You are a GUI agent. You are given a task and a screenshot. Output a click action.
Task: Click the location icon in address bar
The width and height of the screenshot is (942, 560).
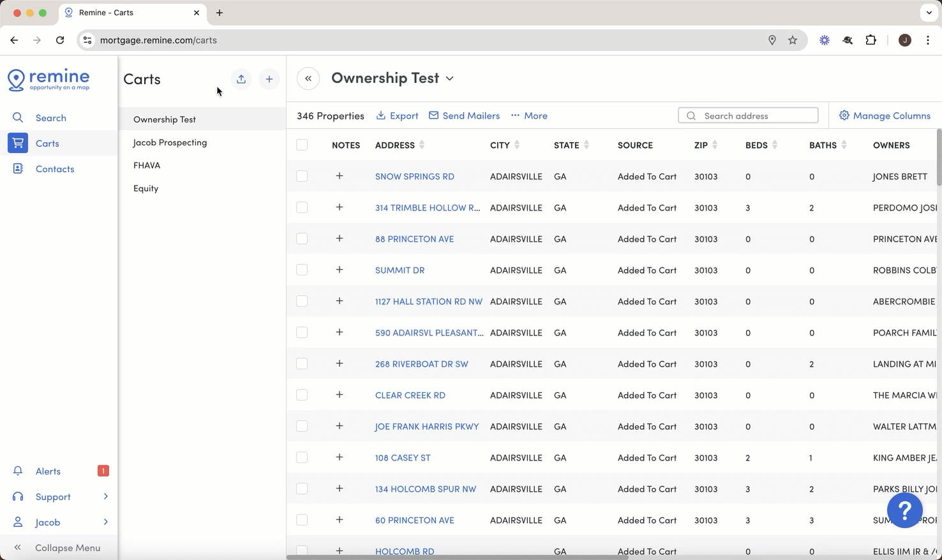(x=772, y=40)
